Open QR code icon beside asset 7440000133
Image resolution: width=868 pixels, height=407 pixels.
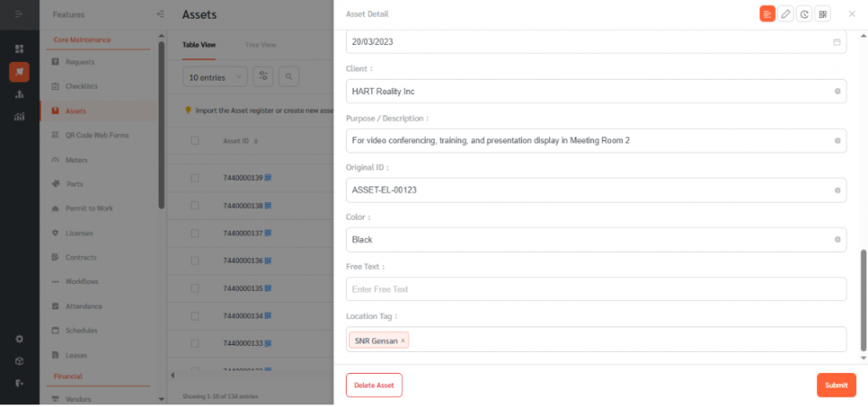click(268, 343)
